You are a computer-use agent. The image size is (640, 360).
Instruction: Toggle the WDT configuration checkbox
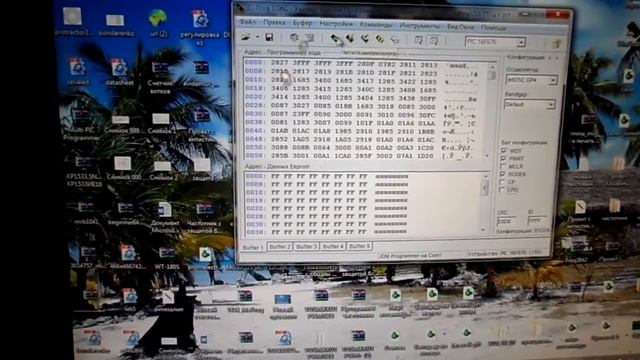[x=504, y=151]
